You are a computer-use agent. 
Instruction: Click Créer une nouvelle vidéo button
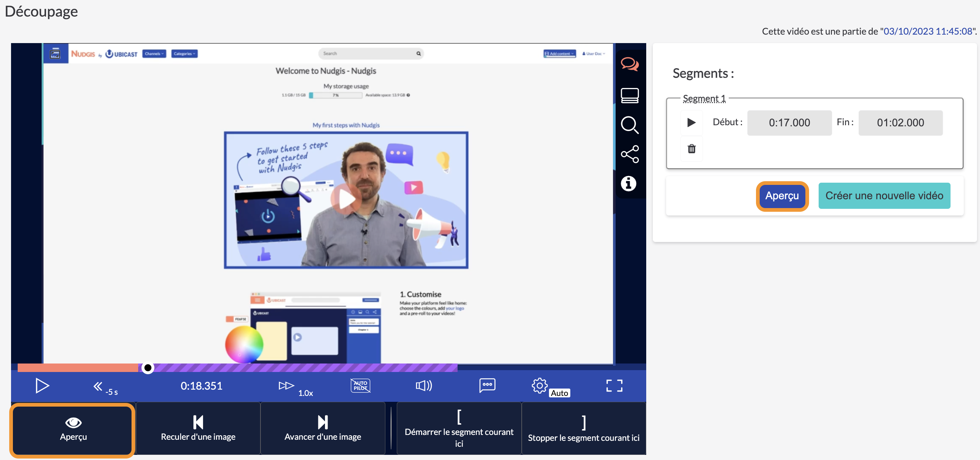pyautogui.click(x=884, y=196)
